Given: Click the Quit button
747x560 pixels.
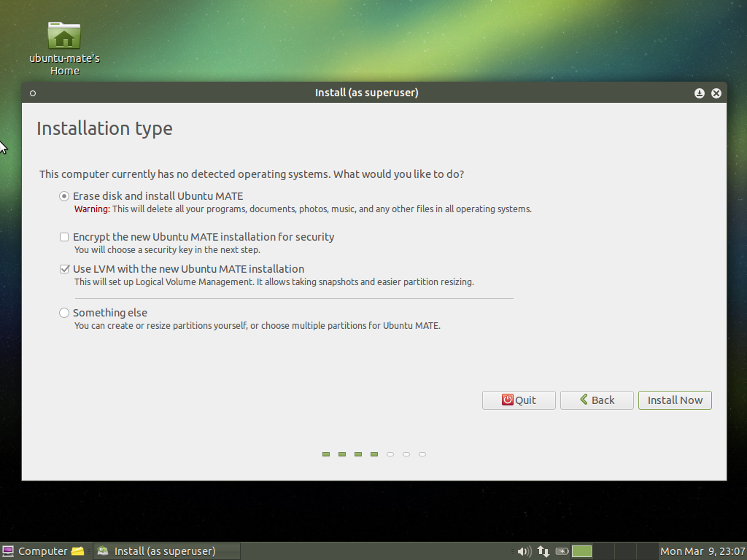Looking at the screenshot, I should [x=519, y=400].
